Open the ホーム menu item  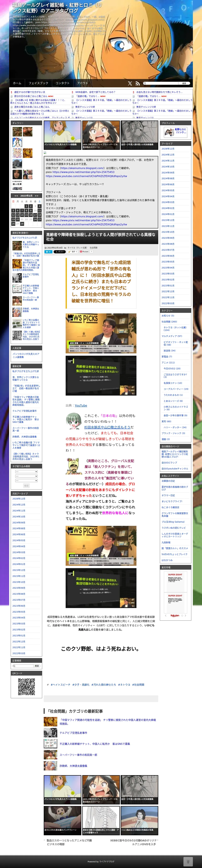click(17, 83)
